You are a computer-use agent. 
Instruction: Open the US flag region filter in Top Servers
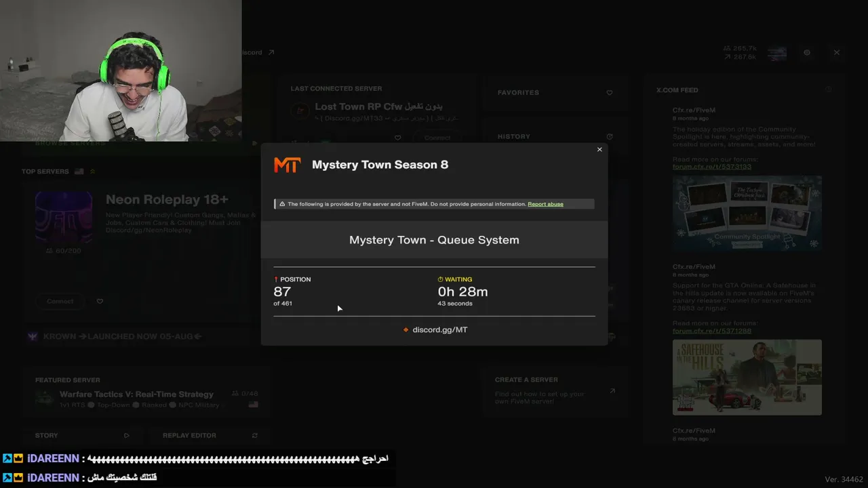click(79, 171)
